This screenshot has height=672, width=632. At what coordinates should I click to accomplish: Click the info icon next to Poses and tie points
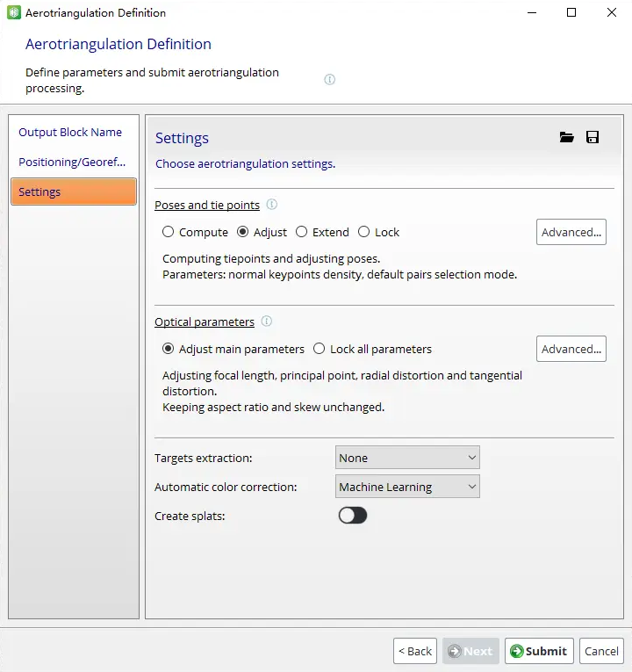[x=272, y=205]
